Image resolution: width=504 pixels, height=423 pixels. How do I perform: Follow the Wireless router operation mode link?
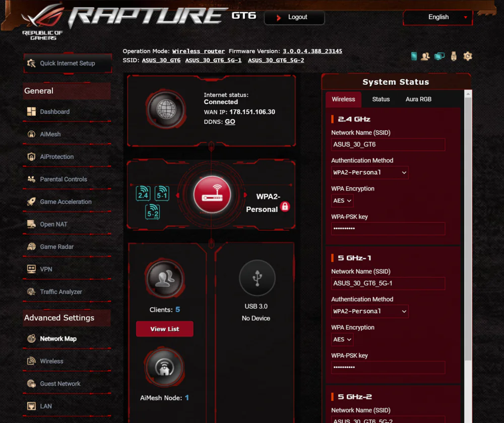pos(198,51)
